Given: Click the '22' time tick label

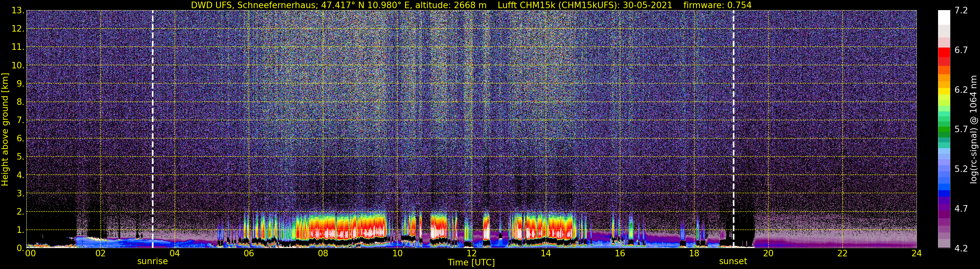Looking at the screenshot, I should coord(842,253).
